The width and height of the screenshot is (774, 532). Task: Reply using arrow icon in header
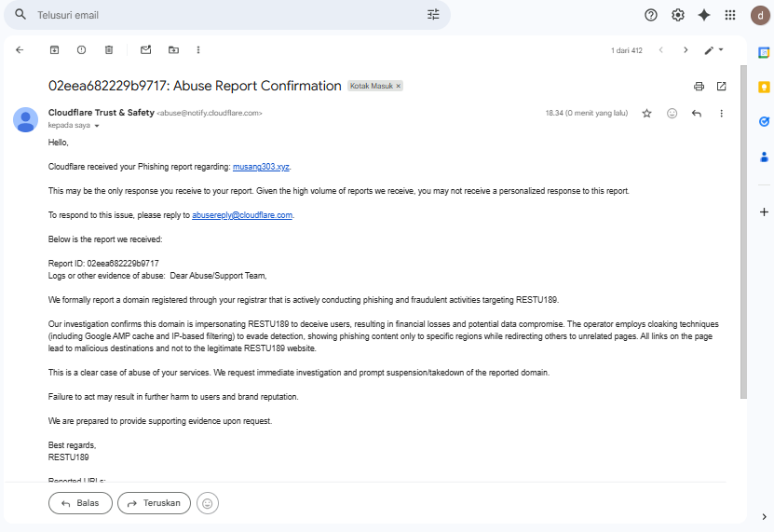pos(697,114)
